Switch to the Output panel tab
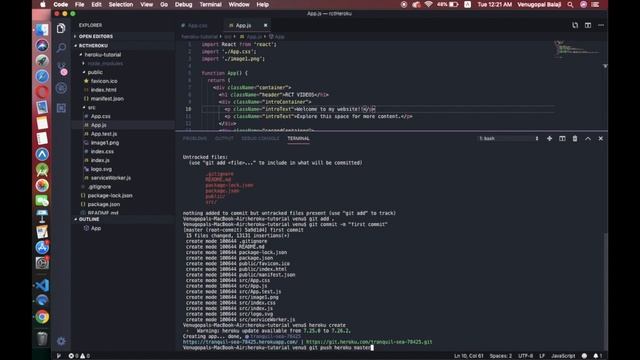This screenshot has height=360, width=640. tap(224, 138)
